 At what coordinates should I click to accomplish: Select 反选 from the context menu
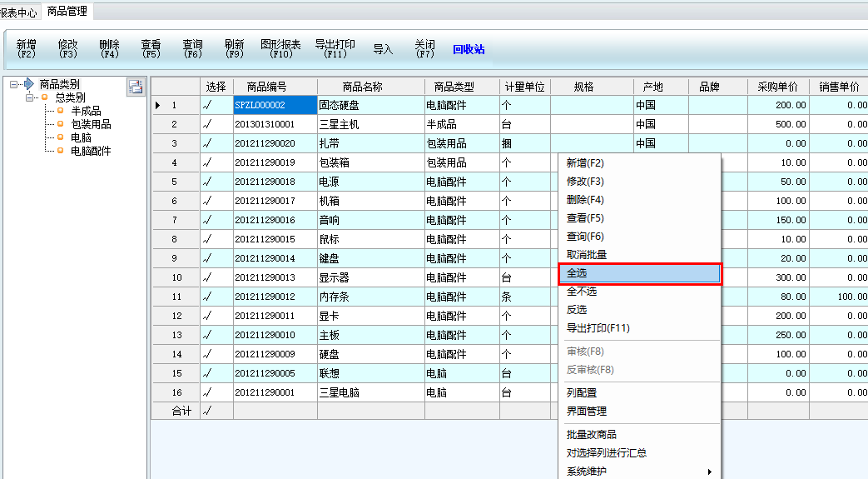coord(577,310)
